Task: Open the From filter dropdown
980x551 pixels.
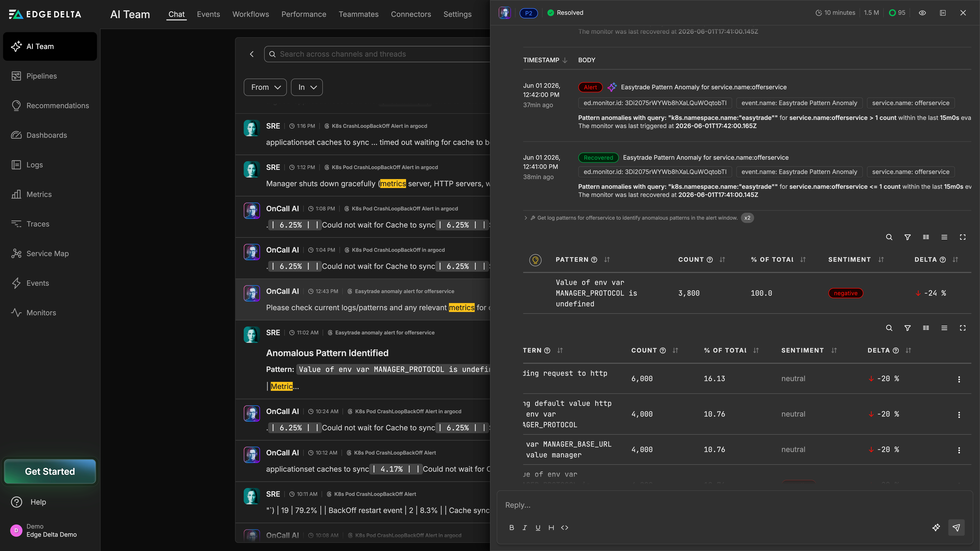Action: [x=265, y=87]
